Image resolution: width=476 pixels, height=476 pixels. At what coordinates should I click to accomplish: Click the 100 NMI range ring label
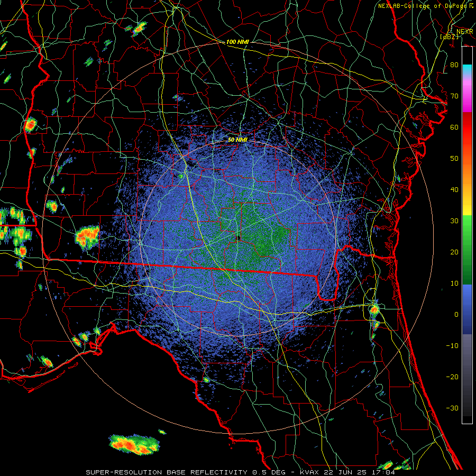click(237, 42)
